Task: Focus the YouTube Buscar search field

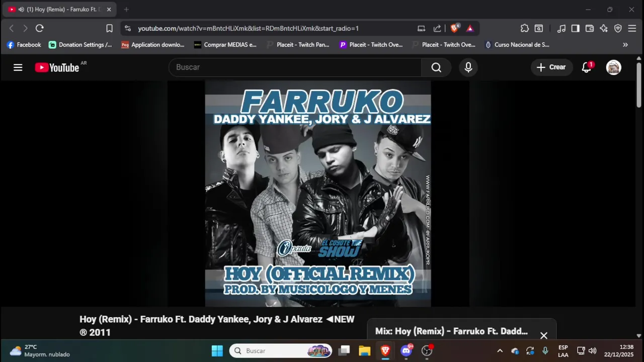Action: (x=295, y=67)
